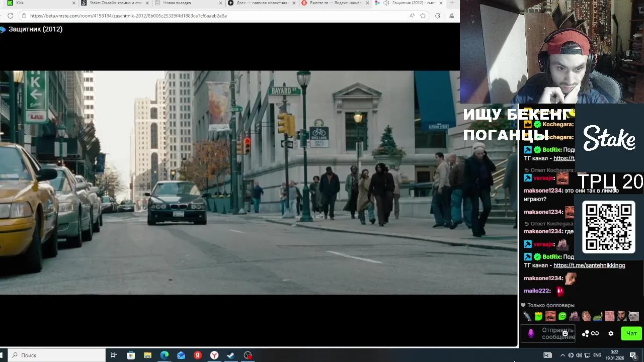Open read aloud in address bar
This screenshot has height=362, width=644.
pos(412,16)
